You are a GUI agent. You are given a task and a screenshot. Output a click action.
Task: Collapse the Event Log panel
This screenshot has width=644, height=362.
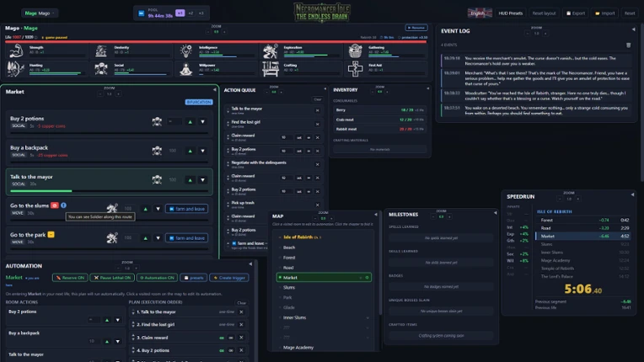[x=633, y=29]
